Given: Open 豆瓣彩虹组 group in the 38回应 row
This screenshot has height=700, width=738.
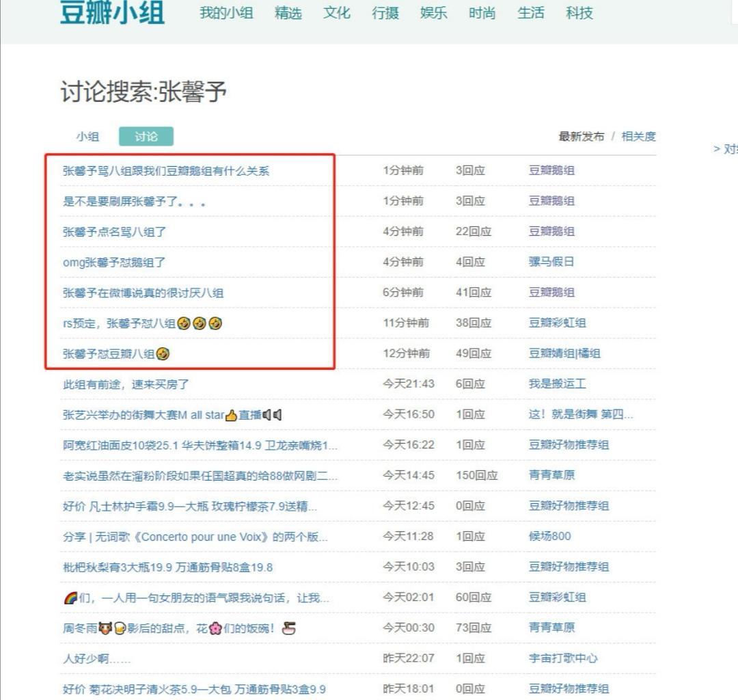Looking at the screenshot, I should click(557, 323).
